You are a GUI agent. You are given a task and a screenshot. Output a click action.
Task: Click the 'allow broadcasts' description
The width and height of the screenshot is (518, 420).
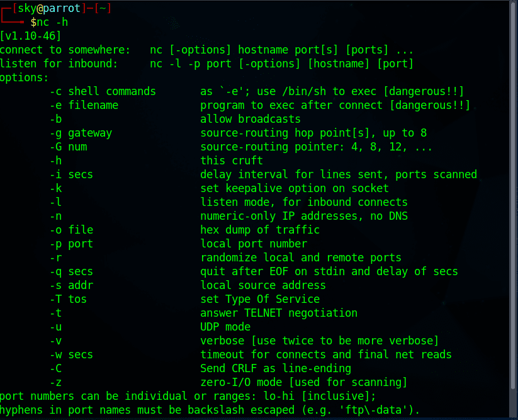pos(250,119)
